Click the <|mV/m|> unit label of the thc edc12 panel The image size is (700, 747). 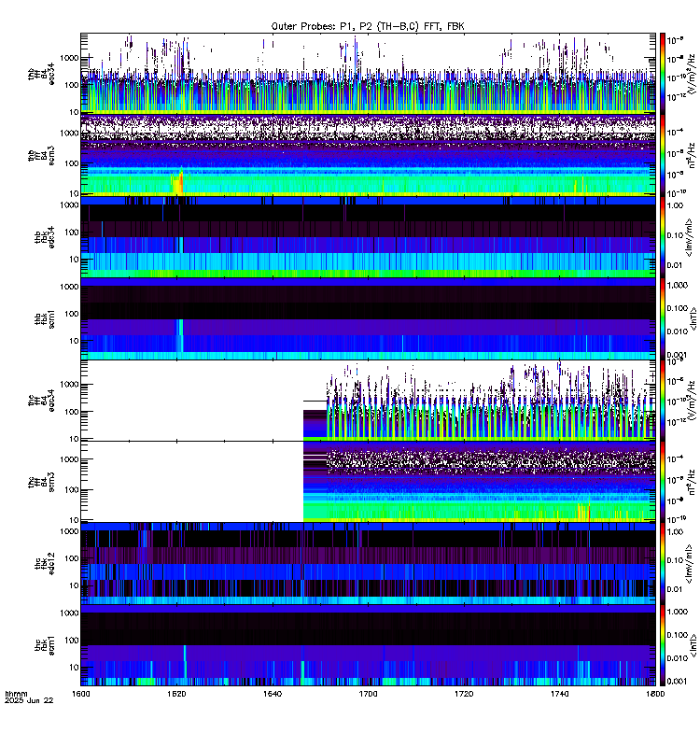[689, 563]
